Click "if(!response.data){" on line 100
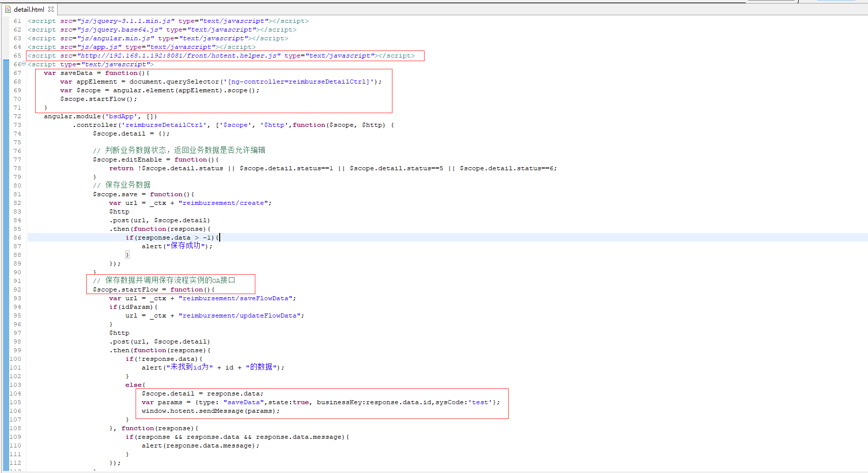This screenshot has width=868, height=473. 164,359
